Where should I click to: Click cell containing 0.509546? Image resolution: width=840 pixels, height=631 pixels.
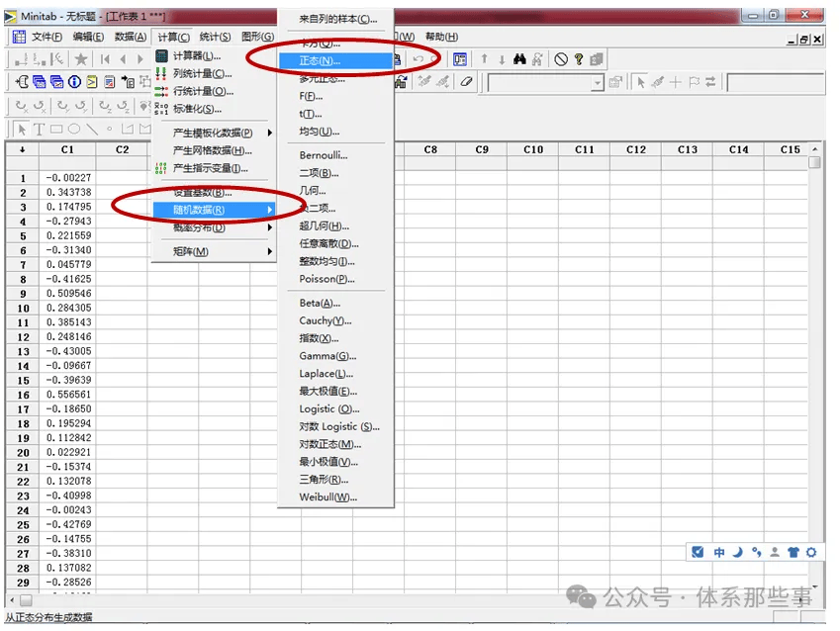pyautogui.click(x=67, y=293)
